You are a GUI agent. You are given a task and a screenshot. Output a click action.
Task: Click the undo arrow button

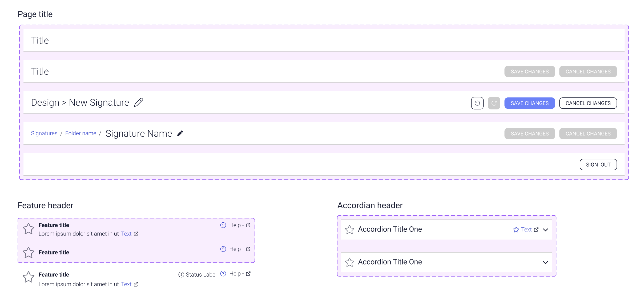pos(477,103)
